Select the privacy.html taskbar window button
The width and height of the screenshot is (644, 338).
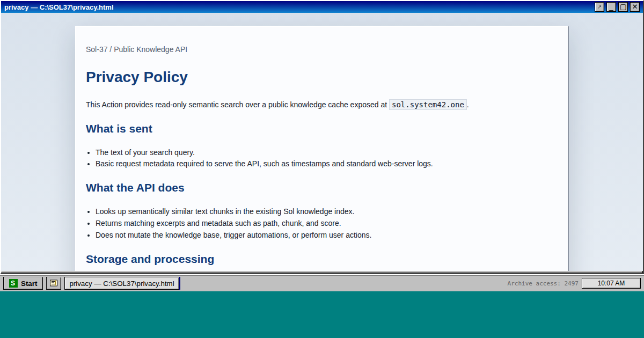click(122, 283)
